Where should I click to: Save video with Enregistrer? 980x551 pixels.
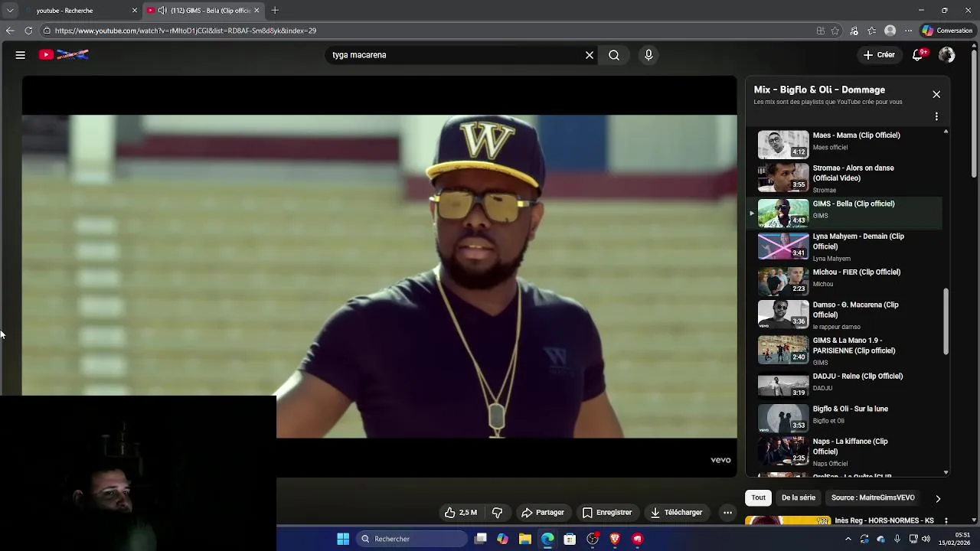click(607, 513)
